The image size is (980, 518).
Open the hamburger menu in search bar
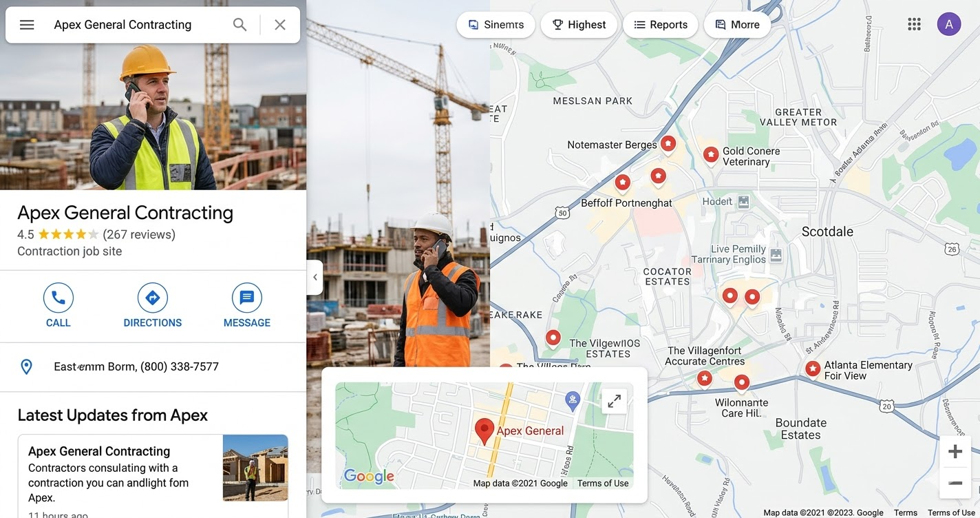[x=27, y=25]
